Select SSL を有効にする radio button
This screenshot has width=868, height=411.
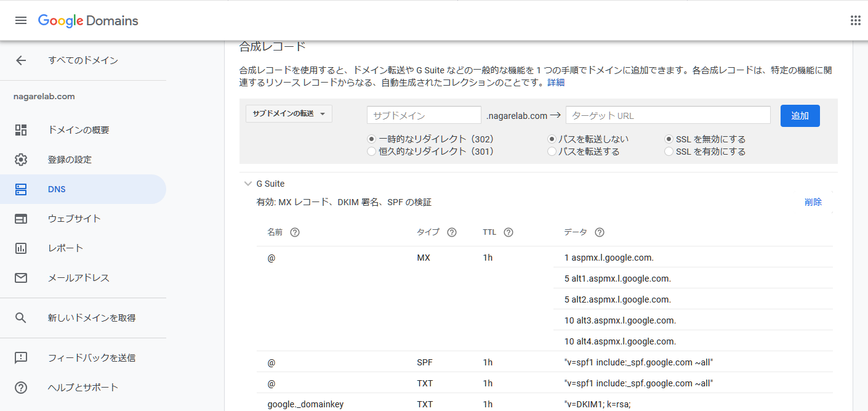[x=669, y=152]
